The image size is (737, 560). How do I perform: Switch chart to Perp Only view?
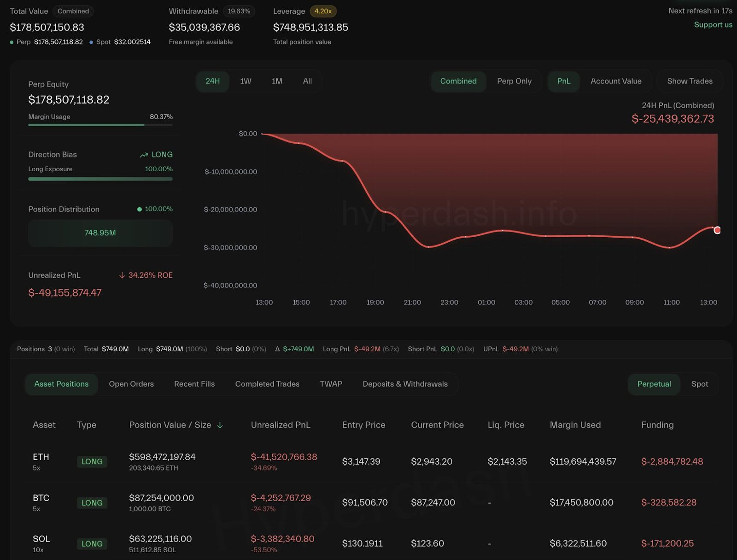[x=515, y=81]
